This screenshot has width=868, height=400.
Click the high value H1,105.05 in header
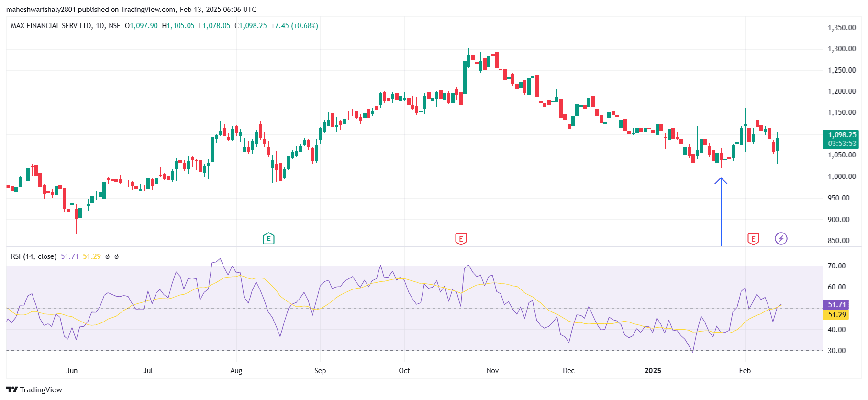click(x=178, y=26)
